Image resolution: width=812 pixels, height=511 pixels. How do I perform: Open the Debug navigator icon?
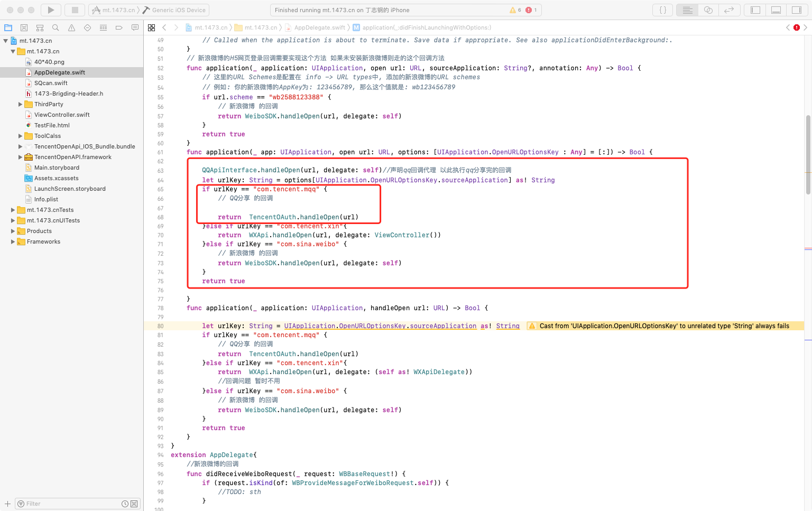103,27
